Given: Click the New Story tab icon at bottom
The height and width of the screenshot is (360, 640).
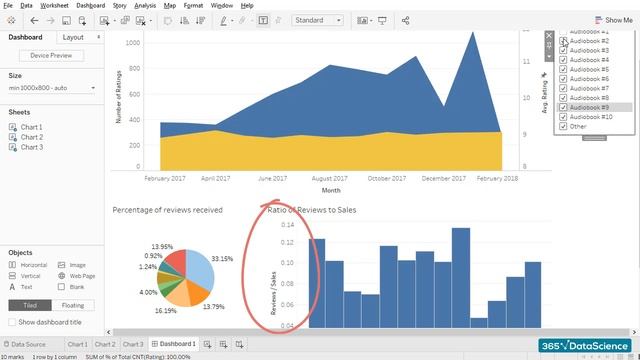Looking at the screenshot, I should pyautogui.click(x=239, y=344).
